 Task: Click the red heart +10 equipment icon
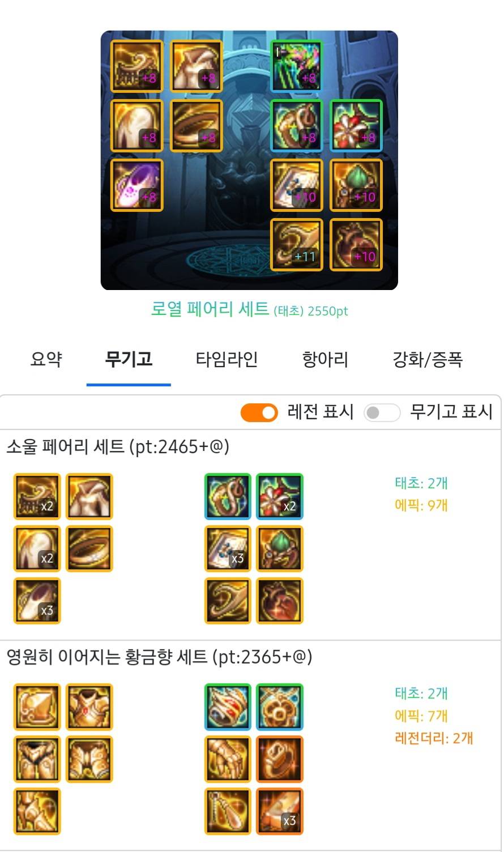pos(356,245)
